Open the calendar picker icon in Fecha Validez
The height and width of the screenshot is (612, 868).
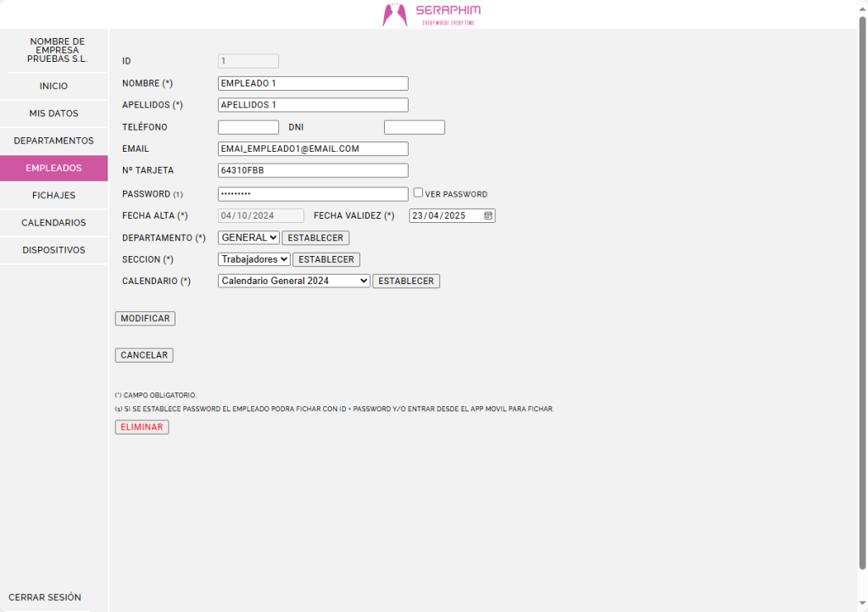click(488, 216)
